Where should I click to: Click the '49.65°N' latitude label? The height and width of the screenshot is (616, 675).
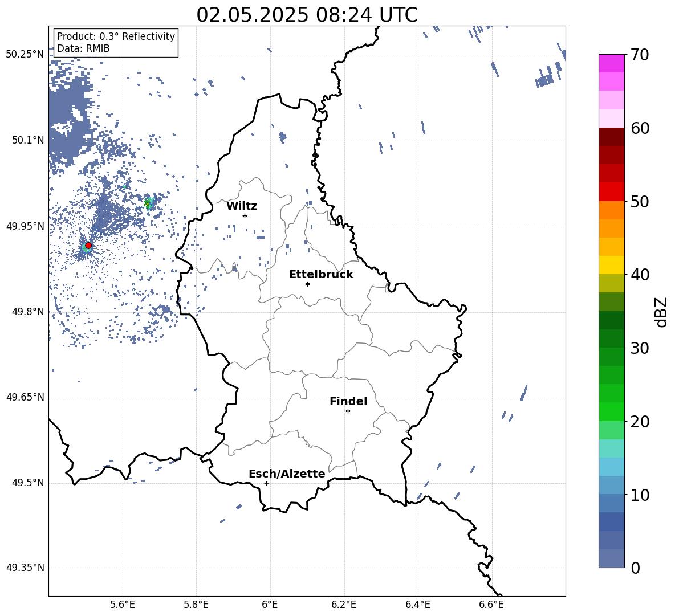25,397
